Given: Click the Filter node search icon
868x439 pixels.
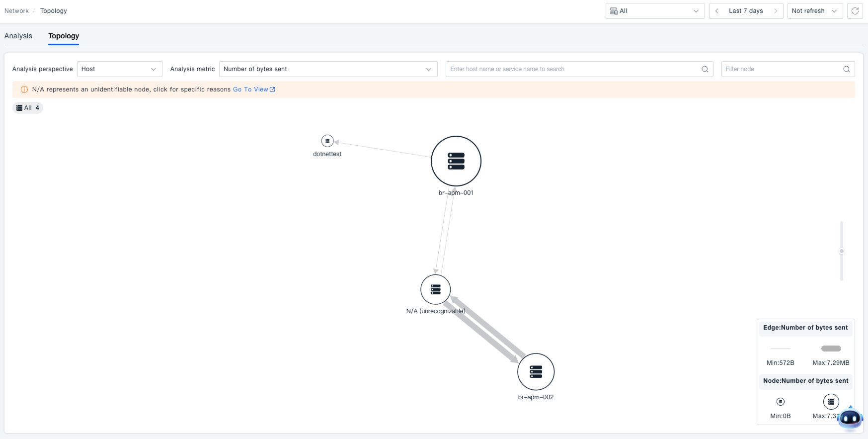Looking at the screenshot, I should [x=846, y=69].
